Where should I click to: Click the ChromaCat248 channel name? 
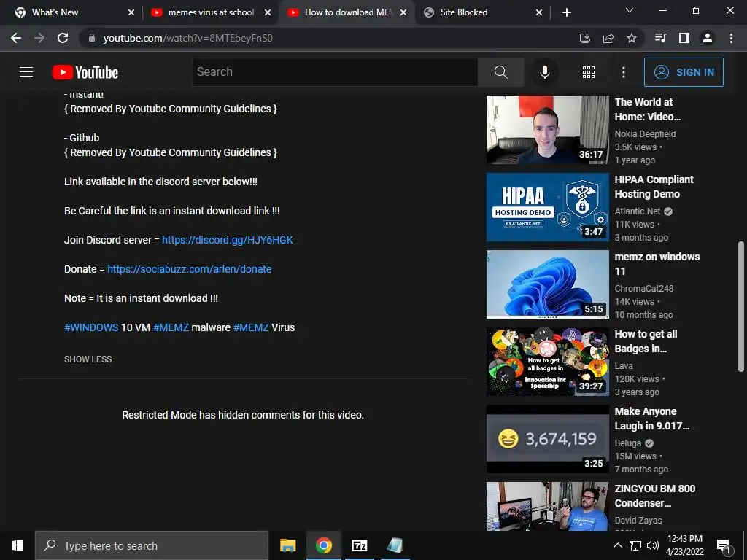[x=643, y=289]
